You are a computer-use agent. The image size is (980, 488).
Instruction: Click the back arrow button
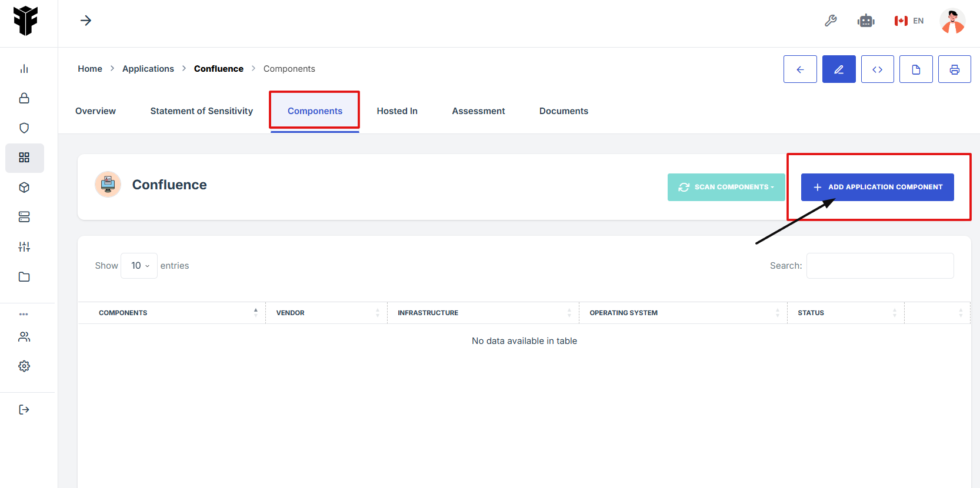(800, 69)
